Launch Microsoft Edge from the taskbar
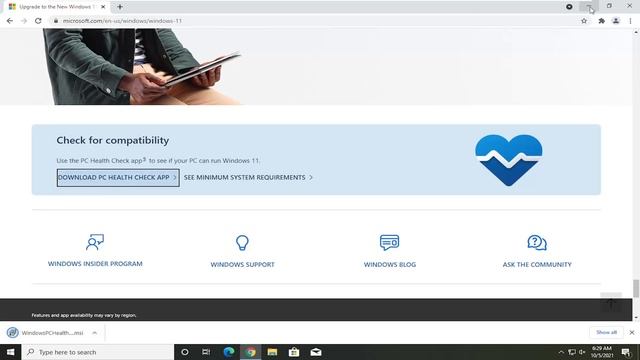The image size is (640, 360). click(229, 352)
